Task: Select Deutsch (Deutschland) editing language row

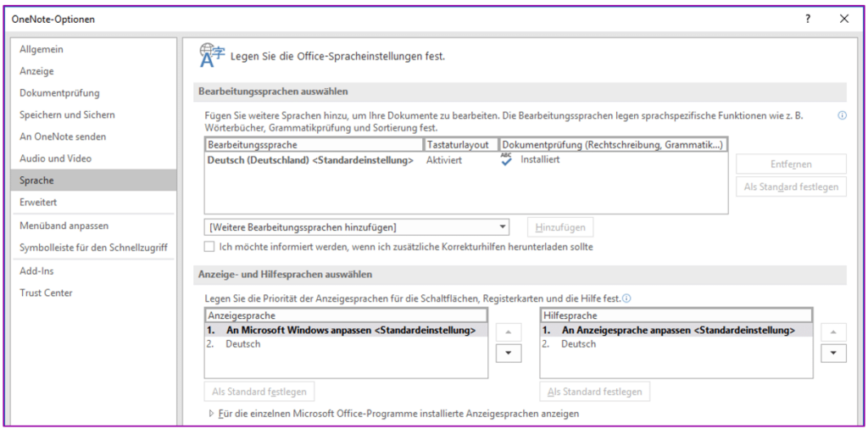Action: 466,160
